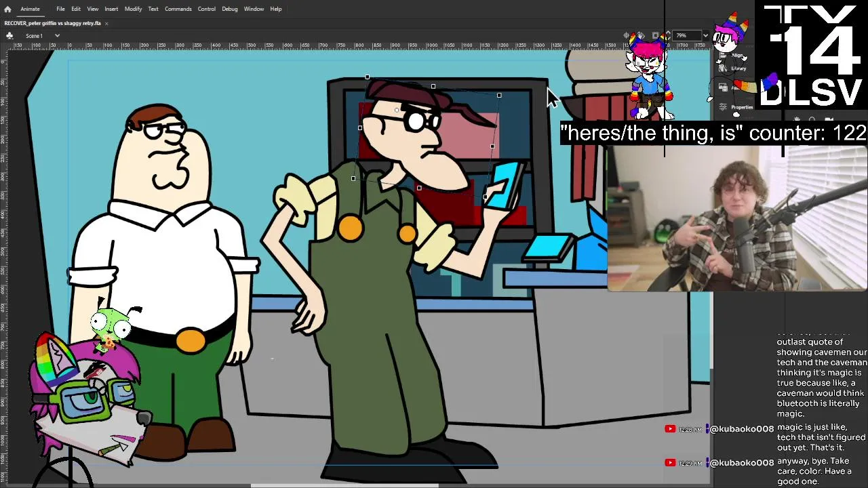
Task: Close the RECOVER_peter griffin document tab
Action: 106,23
